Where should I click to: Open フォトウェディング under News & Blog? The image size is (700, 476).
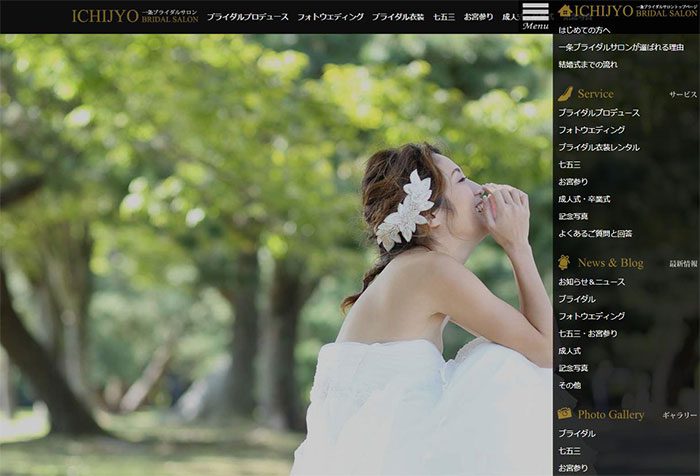point(592,316)
